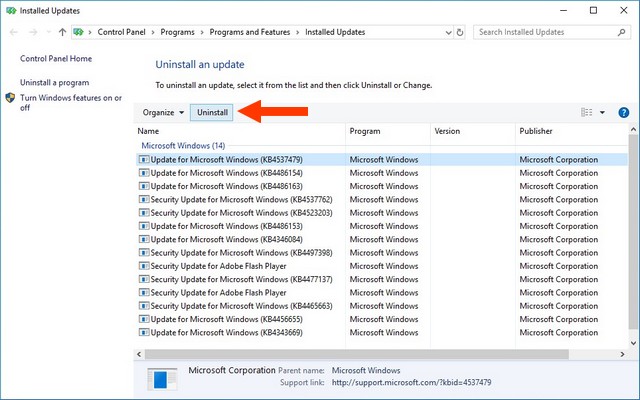
Task: Click the Installed Updates title bar icon
Action: pos(11,11)
